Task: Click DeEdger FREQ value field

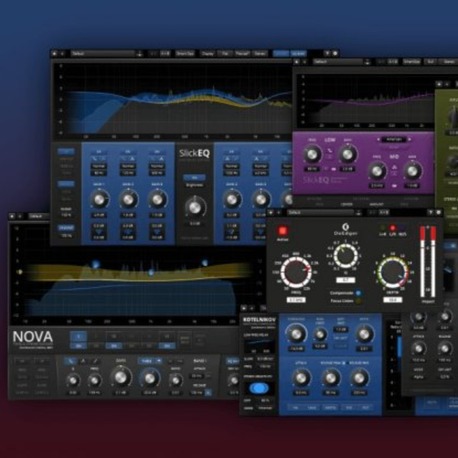Action: pyautogui.click(x=296, y=300)
